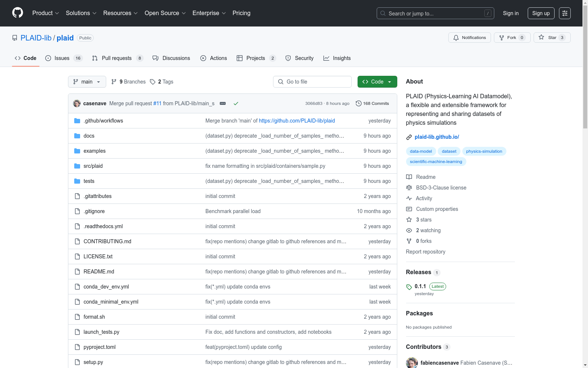The height and width of the screenshot is (368, 588).
Task: Open the pyproject.toml file
Action: point(100,347)
